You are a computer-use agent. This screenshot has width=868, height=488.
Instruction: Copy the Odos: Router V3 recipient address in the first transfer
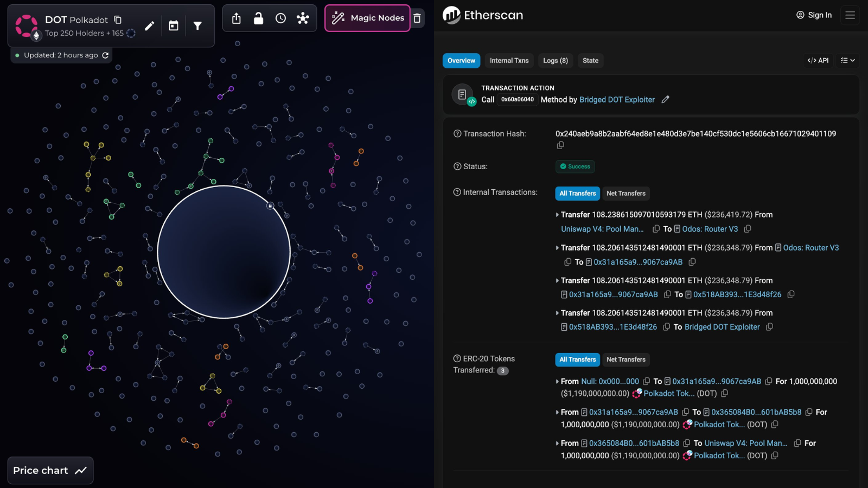(x=748, y=229)
